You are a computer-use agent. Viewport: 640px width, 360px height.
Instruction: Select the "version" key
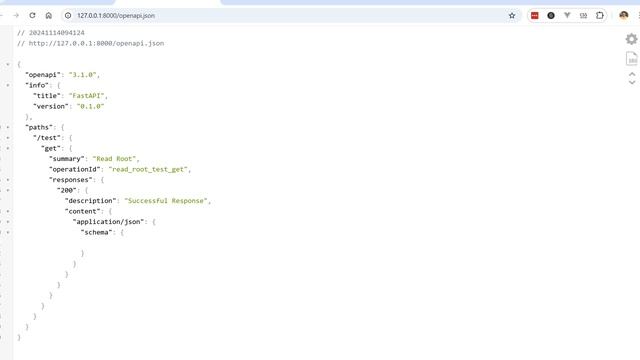tap(51, 107)
